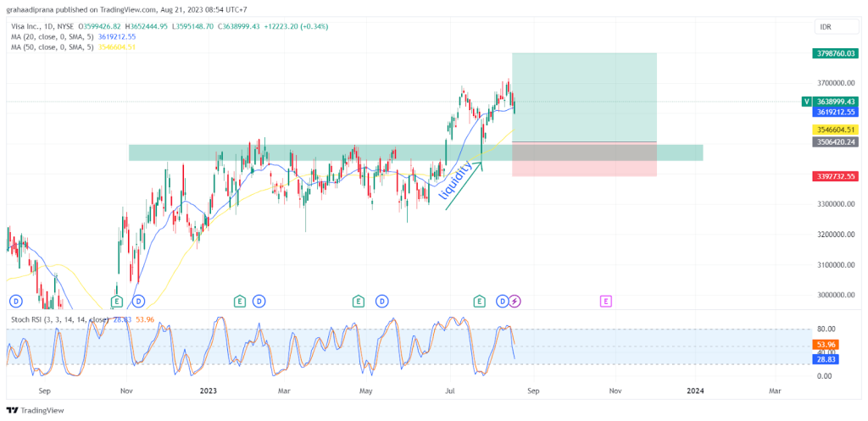Click the 2024 label on time axis

click(695, 391)
